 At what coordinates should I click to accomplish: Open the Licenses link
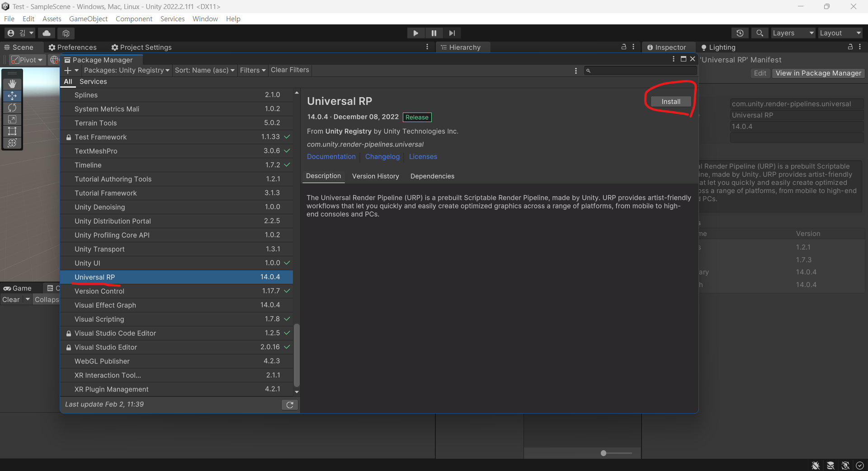coord(423,157)
